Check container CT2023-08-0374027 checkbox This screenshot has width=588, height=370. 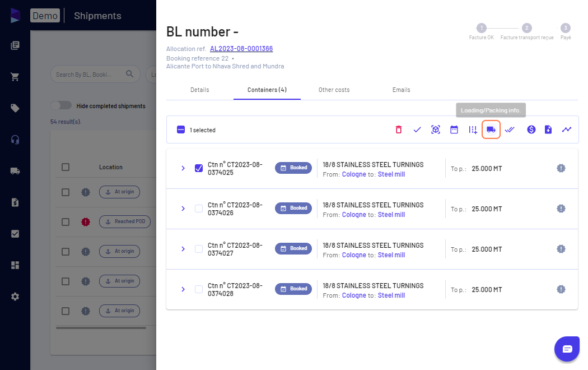(x=199, y=249)
